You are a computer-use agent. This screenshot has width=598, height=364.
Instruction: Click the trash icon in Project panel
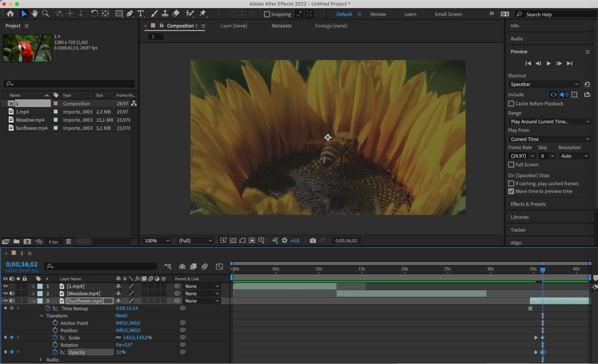point(69,241)
